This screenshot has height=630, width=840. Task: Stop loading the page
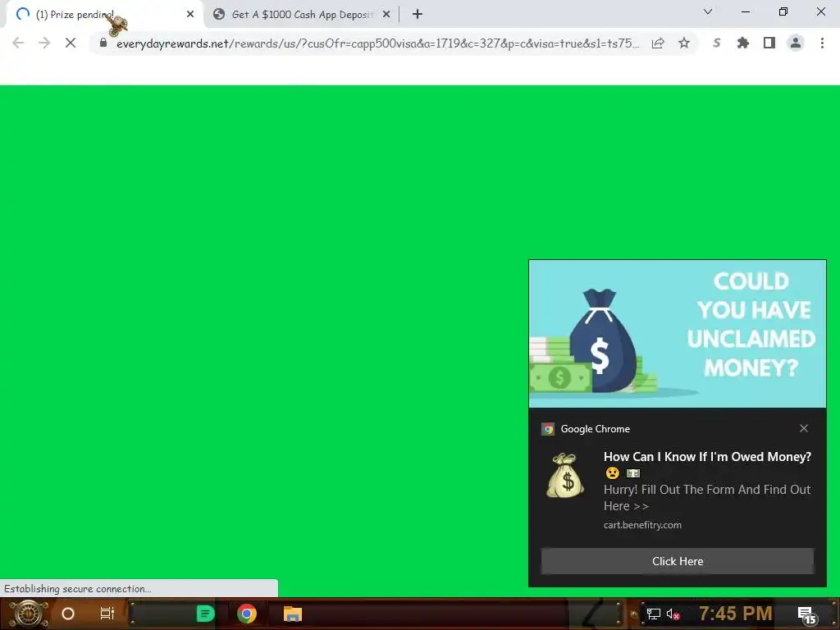[x=71, y=43]
